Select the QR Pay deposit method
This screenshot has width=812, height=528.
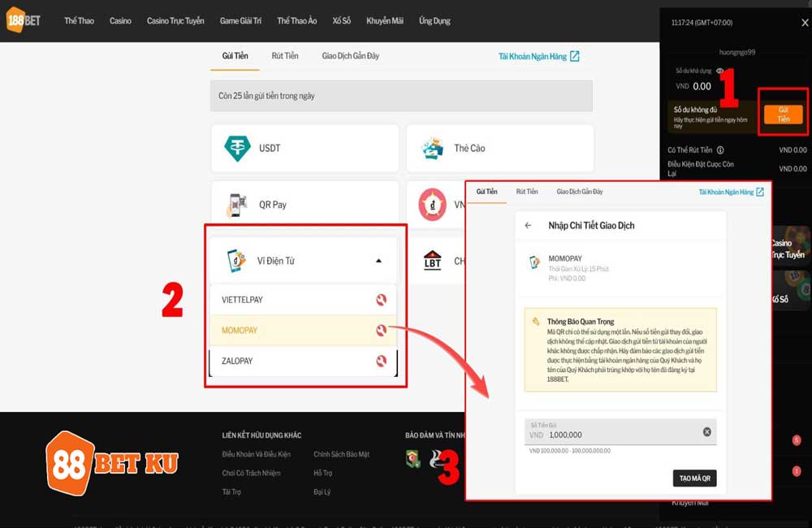tap(305, 204)
